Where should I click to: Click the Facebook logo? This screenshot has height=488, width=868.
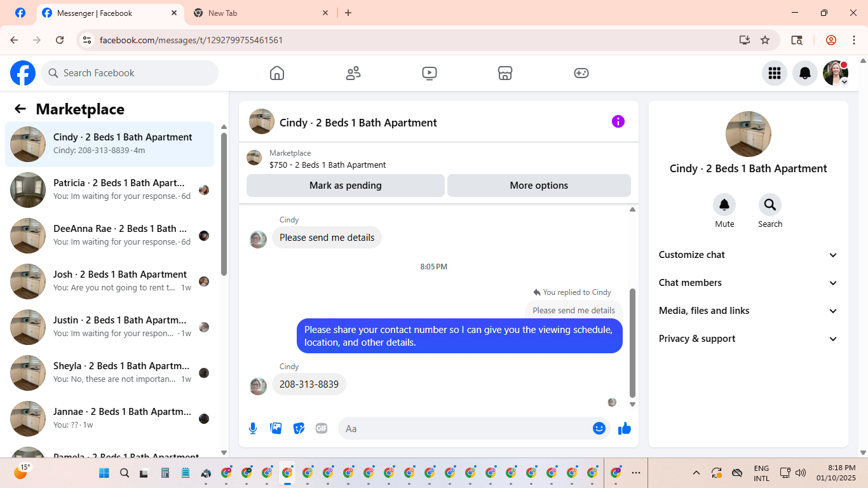click(23, 73)
